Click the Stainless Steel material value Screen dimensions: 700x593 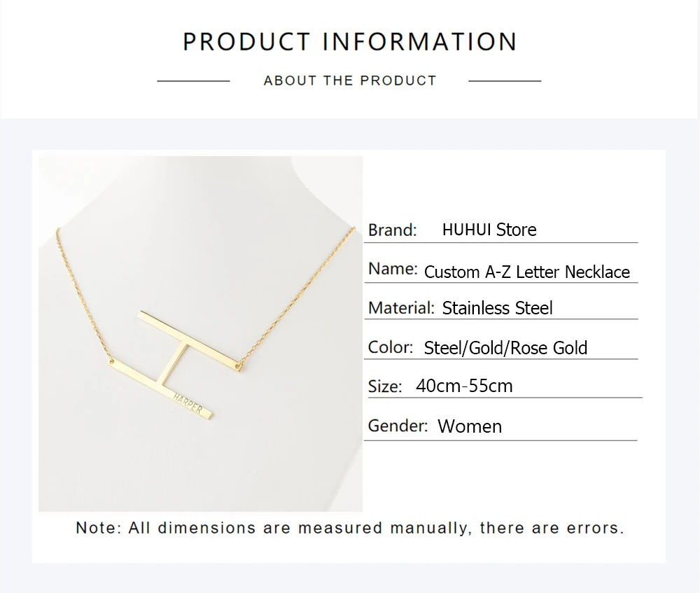tap(497, 308)
